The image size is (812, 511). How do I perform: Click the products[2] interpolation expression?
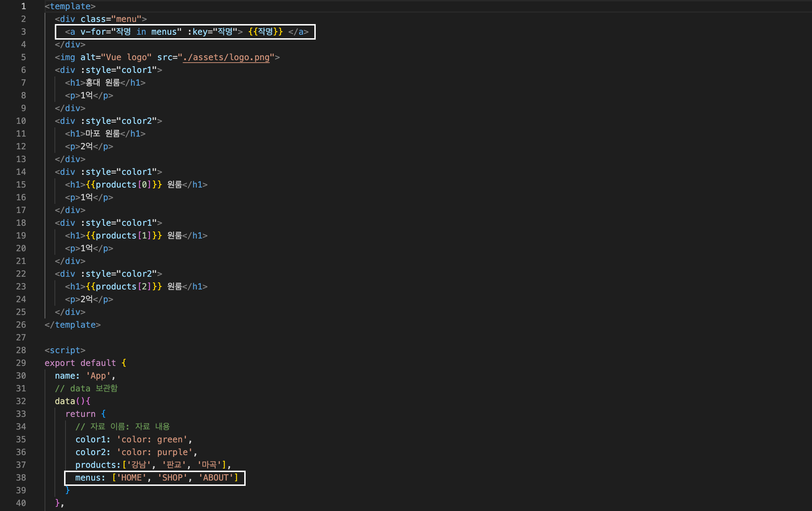[124, 287]
